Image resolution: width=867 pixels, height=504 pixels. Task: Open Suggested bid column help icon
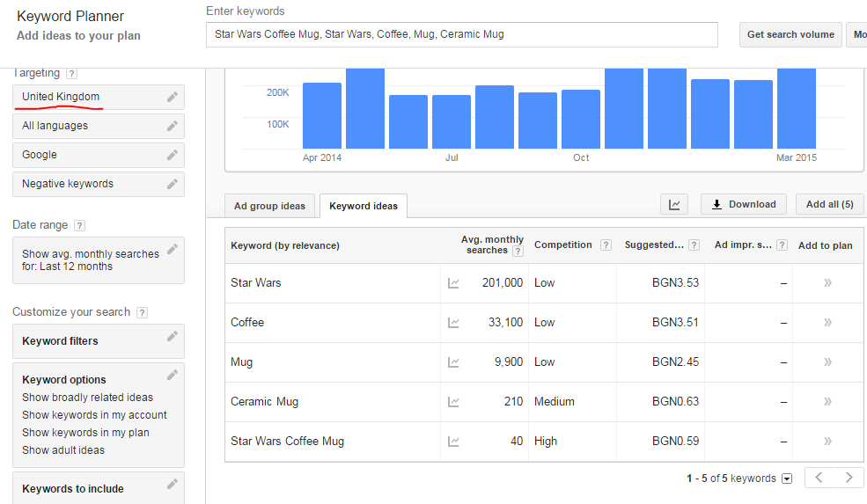coord(694,245)
